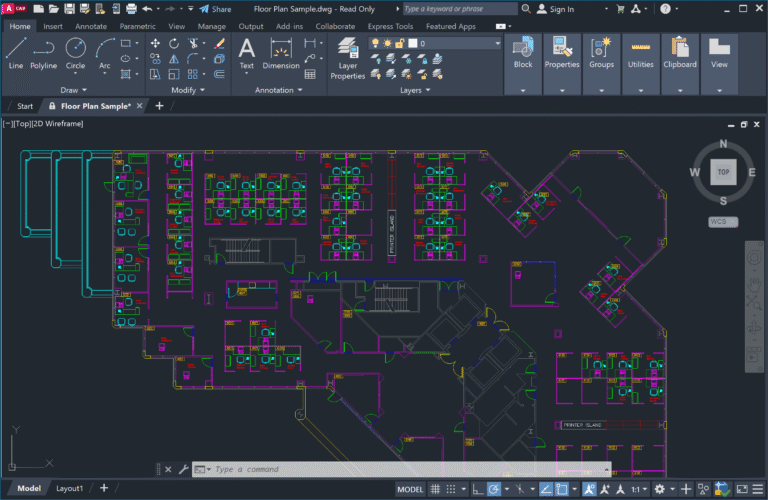Select the Polyline tool
The width and height of the screenshot is (768, 500).
point(44,54)
